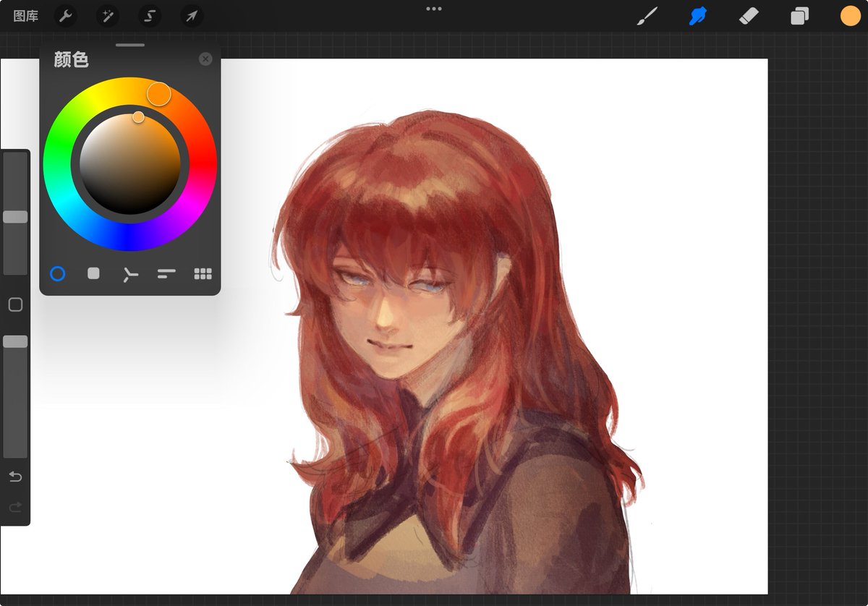Screen dimensions: 868x606
Task: Activate the Selection tool
Action: (x=150, y=16)
